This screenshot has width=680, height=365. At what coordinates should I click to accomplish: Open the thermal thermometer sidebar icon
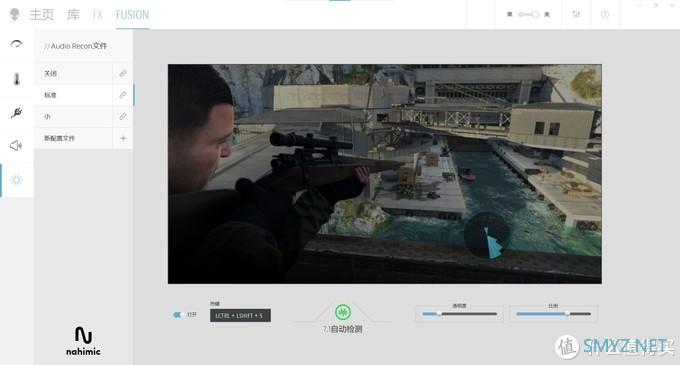coord(16,79)
